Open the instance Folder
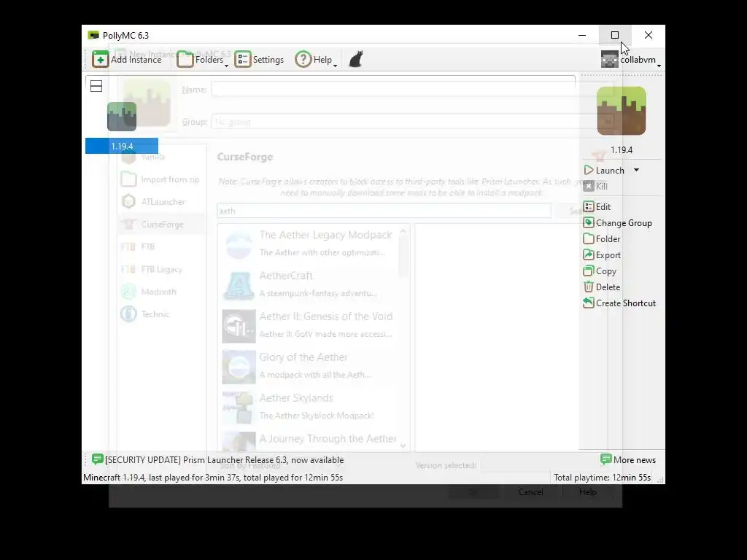This screenshot has width=747, height=560. click(602, 239)
